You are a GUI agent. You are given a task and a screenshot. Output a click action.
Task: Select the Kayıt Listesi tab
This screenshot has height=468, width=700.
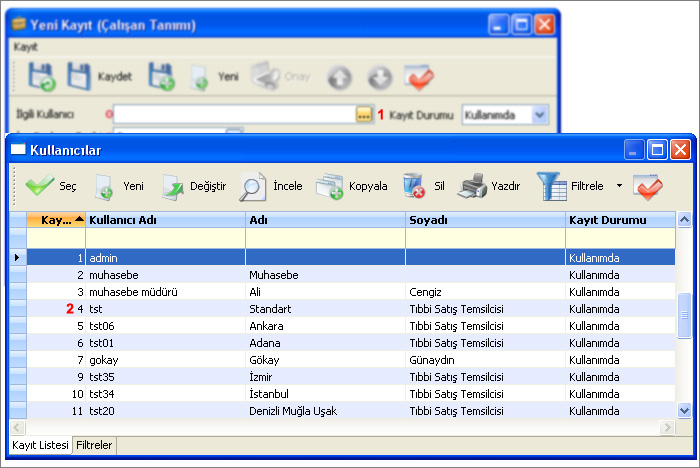tap(40, 445)
